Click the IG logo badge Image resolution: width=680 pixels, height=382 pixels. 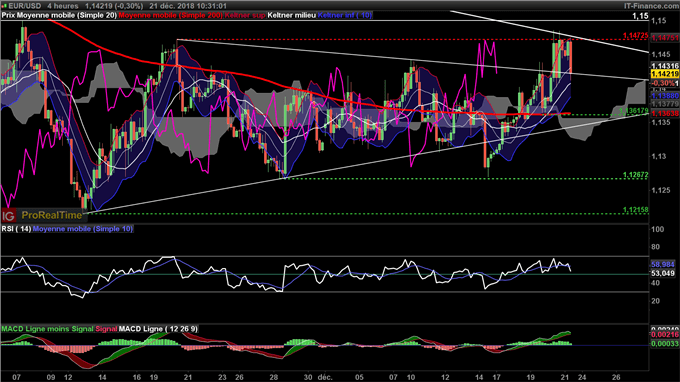[8, 215]
